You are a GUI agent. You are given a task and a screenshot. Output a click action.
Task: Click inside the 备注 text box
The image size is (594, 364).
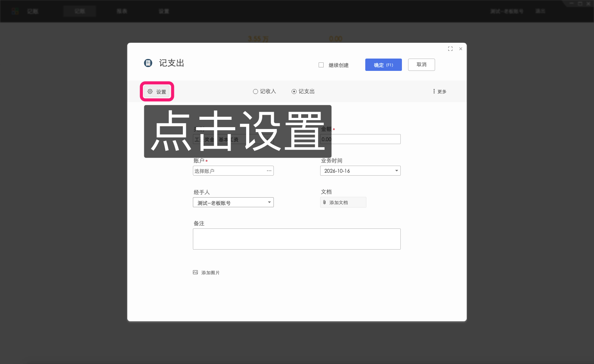297,239
